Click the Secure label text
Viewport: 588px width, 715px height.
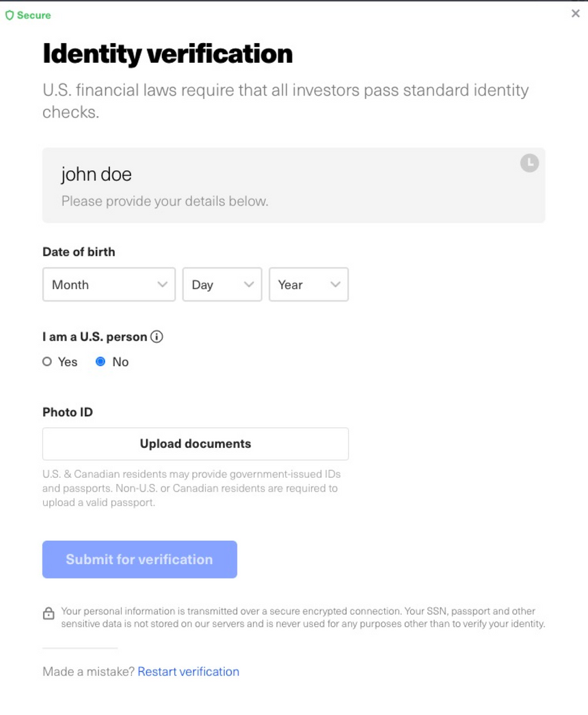(x=34, y=15)
